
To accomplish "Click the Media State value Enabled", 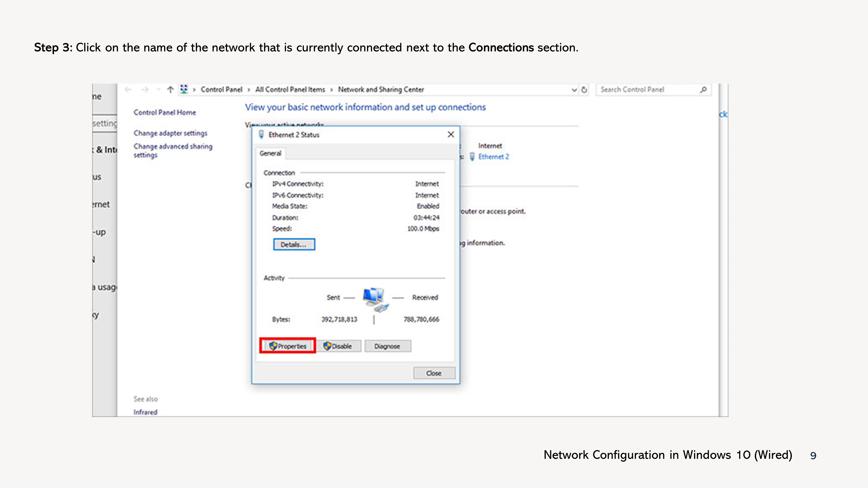I will point(428,206).
